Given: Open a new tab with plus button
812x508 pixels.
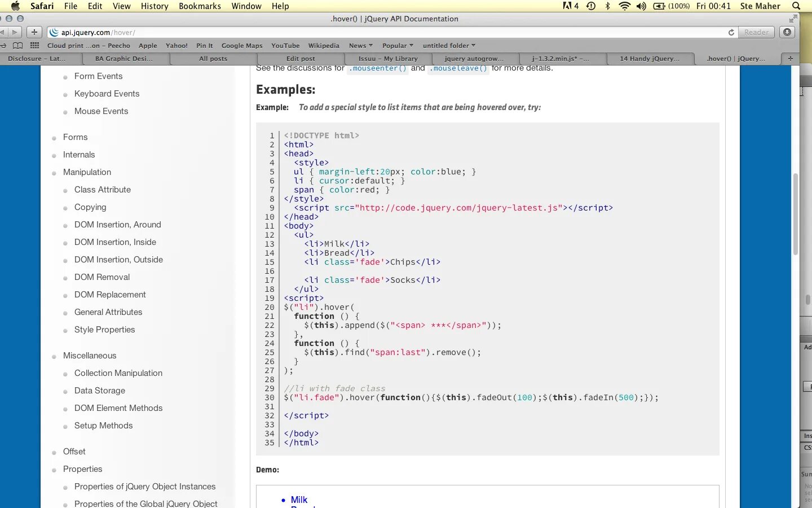Looking at the screenshot, I should (x=791, y=58).
